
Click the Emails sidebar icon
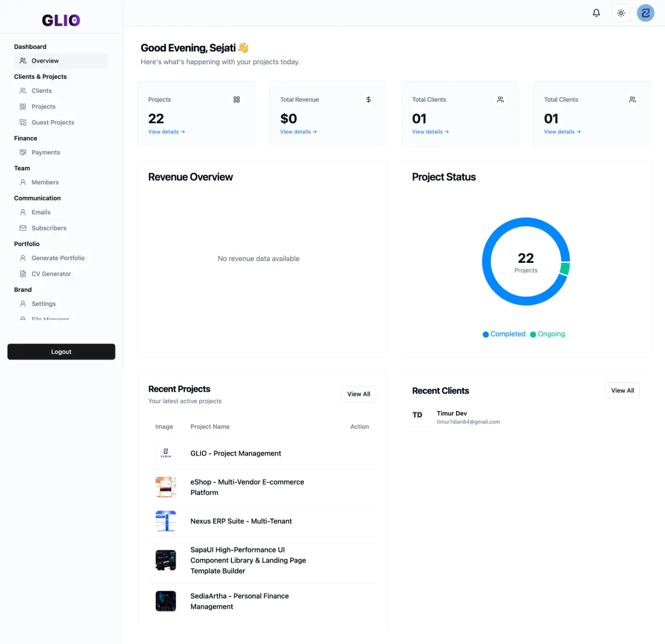tap(23, 212)
